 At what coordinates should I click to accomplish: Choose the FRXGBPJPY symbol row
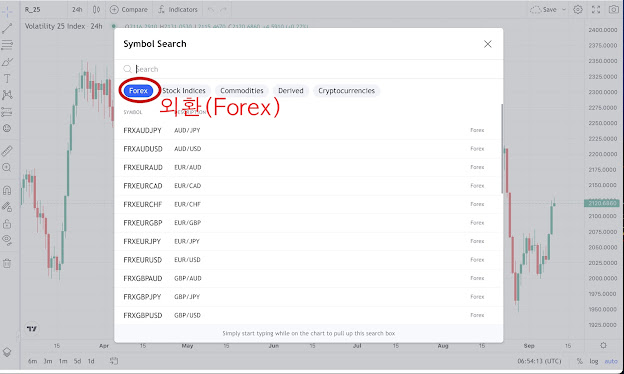[307, 297]
